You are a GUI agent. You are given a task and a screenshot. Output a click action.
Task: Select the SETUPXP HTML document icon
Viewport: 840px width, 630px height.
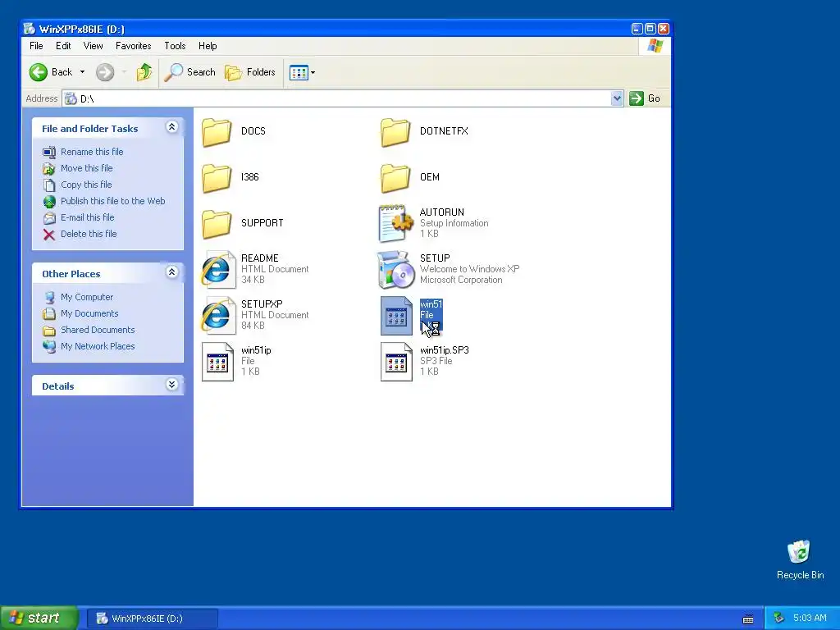(217, 316)
